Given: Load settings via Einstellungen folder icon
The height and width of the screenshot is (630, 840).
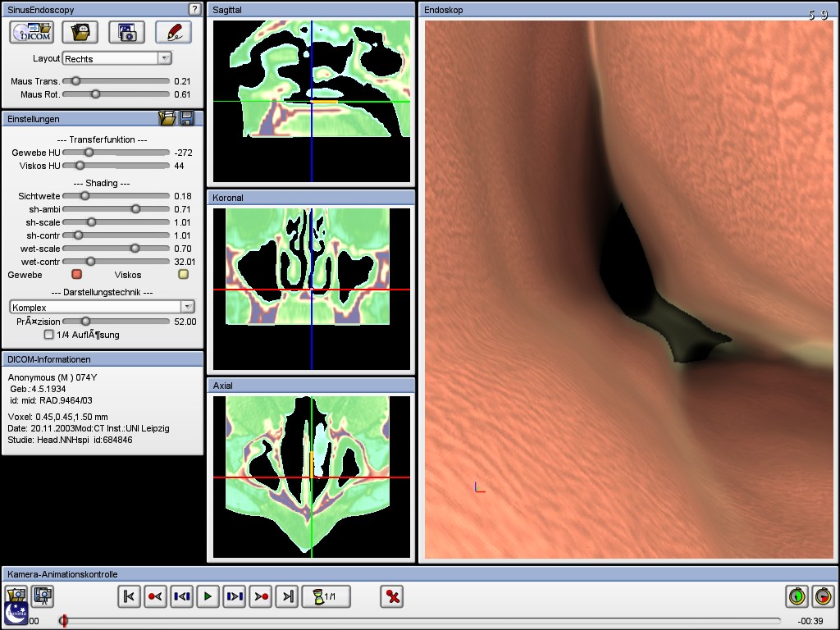Looking at the screenshot, I should pos(167,119).
